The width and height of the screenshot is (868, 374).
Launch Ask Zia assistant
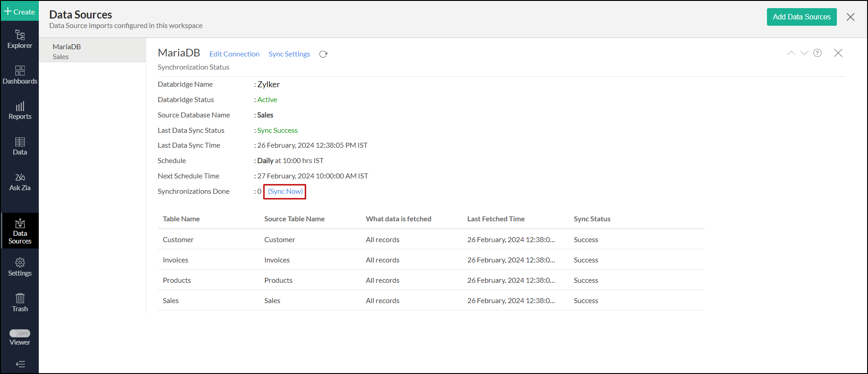[20, 182]
